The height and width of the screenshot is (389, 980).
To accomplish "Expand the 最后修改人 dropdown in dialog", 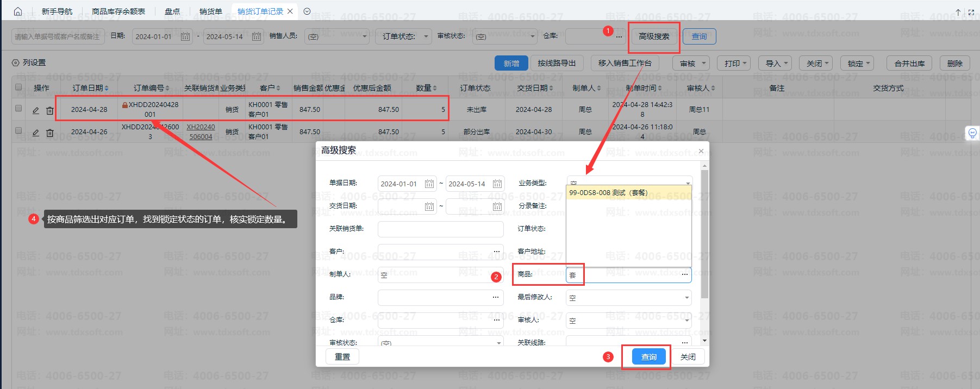I will (686, 298).
